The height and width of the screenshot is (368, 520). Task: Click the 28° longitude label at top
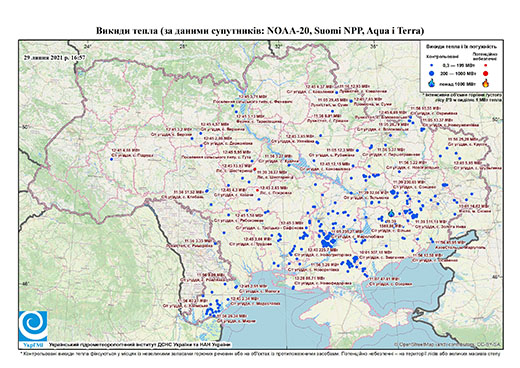point(182,46)
